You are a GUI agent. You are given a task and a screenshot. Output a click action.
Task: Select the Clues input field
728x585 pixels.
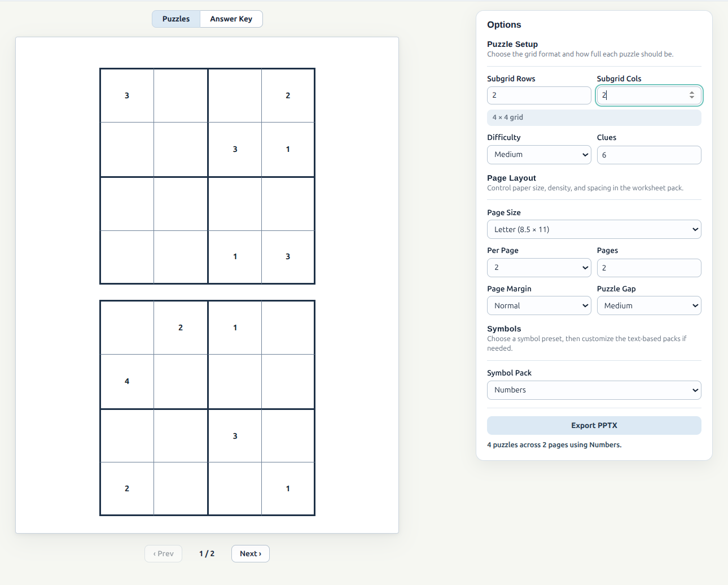(x=648, y=154)
